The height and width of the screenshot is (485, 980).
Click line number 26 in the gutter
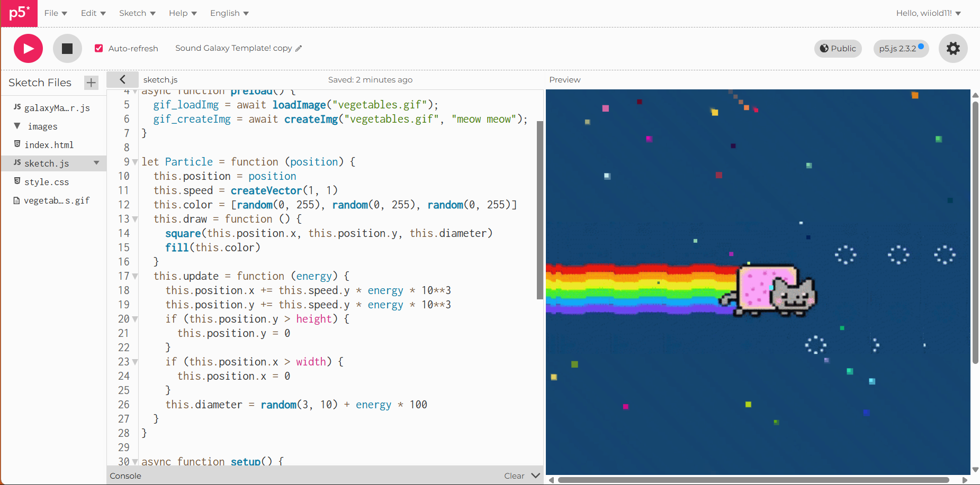pos(124,405)
